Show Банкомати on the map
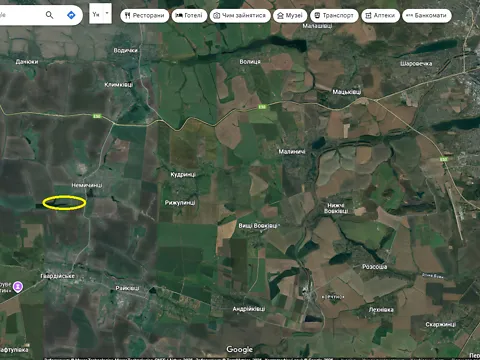 427,16
